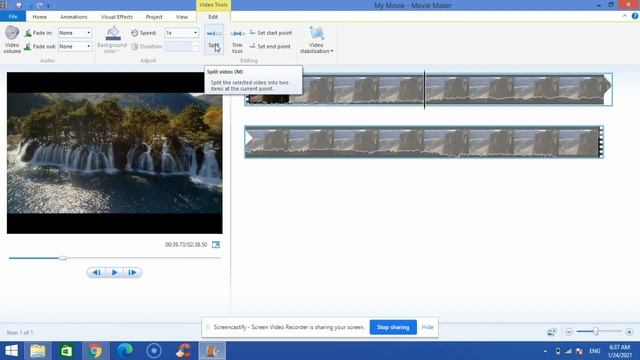Click the timeline playhead marker
The width and height of the screenshot is (640, 360).
coord(424,89)
